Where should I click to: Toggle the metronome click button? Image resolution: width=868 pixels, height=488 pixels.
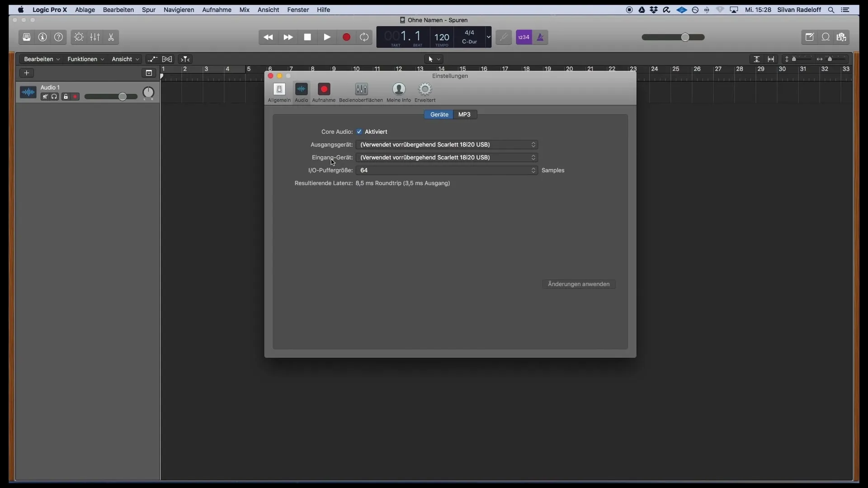tap(540, 37)
